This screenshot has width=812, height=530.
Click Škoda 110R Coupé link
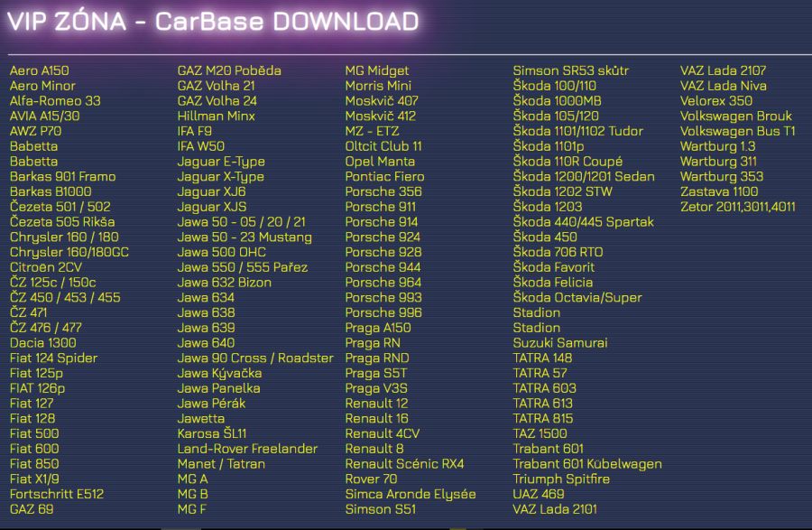click(x=567, y=161)
